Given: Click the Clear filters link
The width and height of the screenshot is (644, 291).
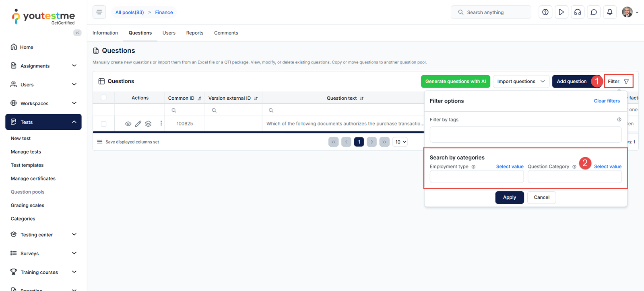Looking at the screenshot, I should coord(607,101).
